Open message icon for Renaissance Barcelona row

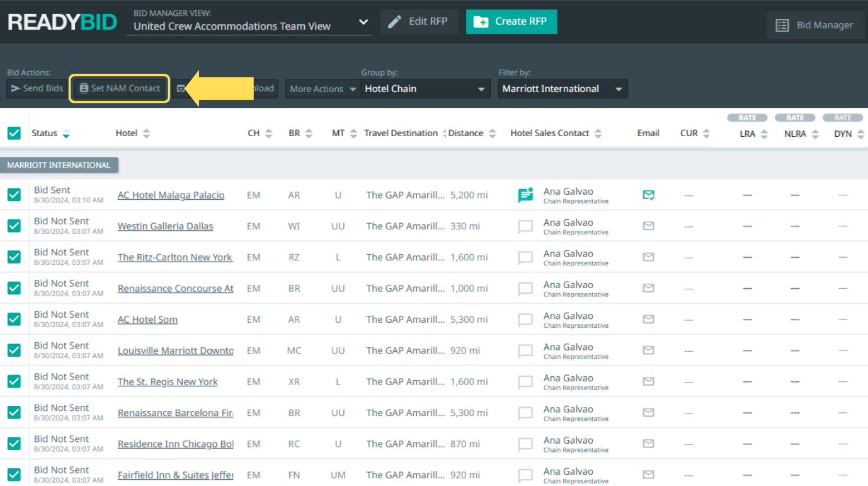click(x=525, y=413)
